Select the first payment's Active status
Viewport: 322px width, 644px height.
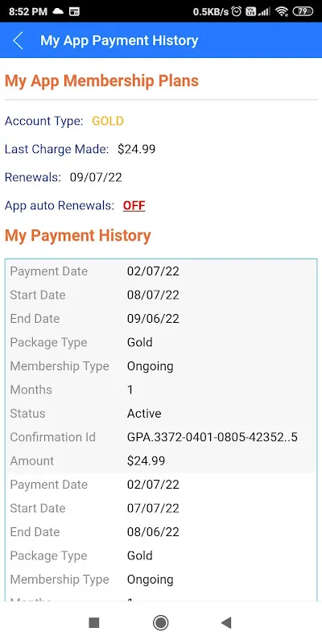[x=144, y=413]
